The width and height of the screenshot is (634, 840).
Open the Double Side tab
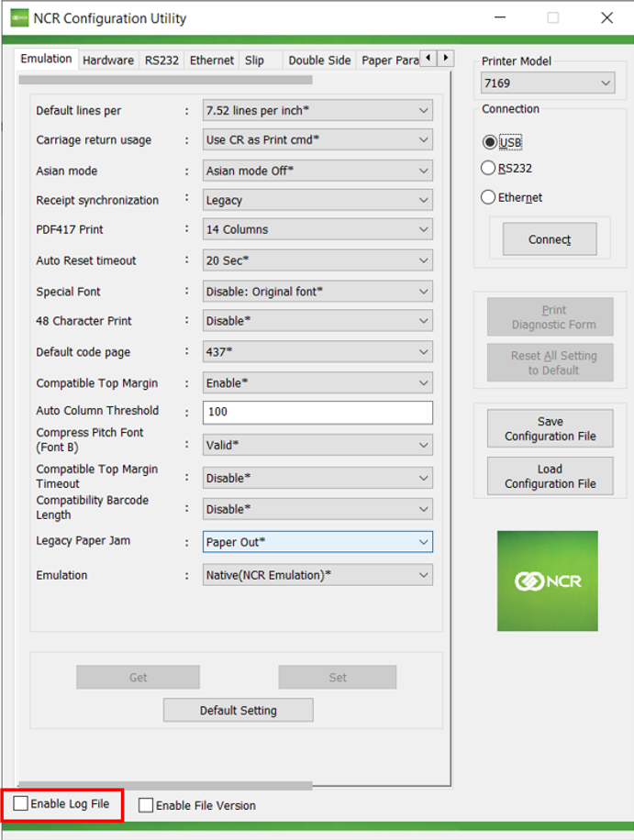(x=319, y=60)
